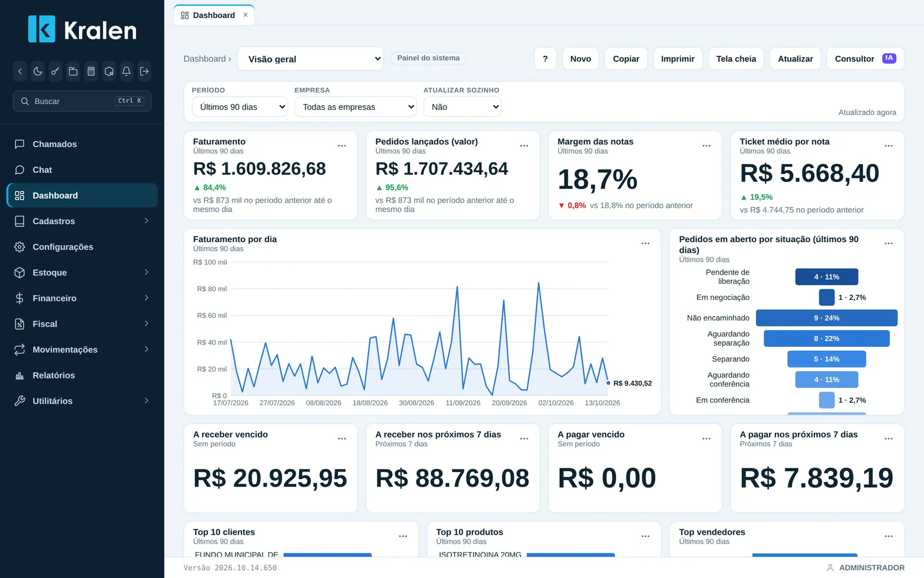Click the question mark help button
924x578 pixels.
coord(545,59)
